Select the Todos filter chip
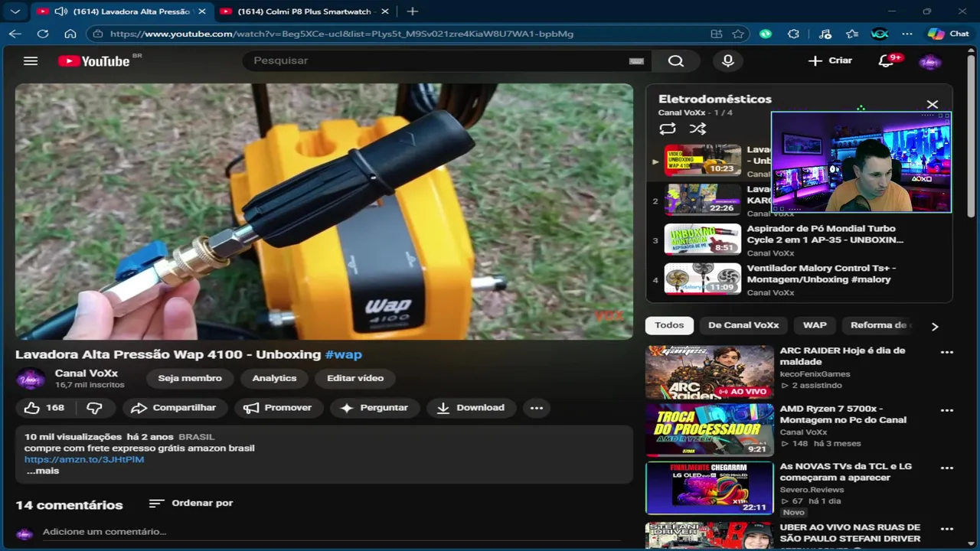 coord(669,325)
